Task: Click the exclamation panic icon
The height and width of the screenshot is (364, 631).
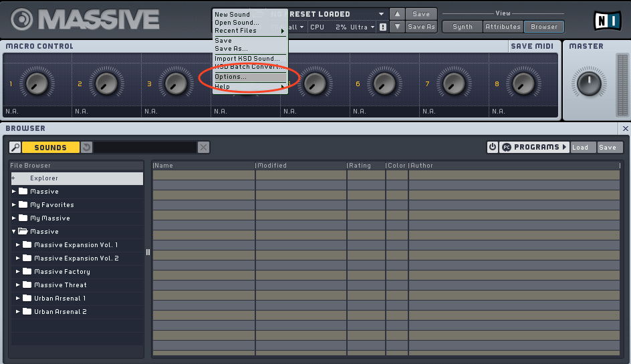Action: pos(383,27)
